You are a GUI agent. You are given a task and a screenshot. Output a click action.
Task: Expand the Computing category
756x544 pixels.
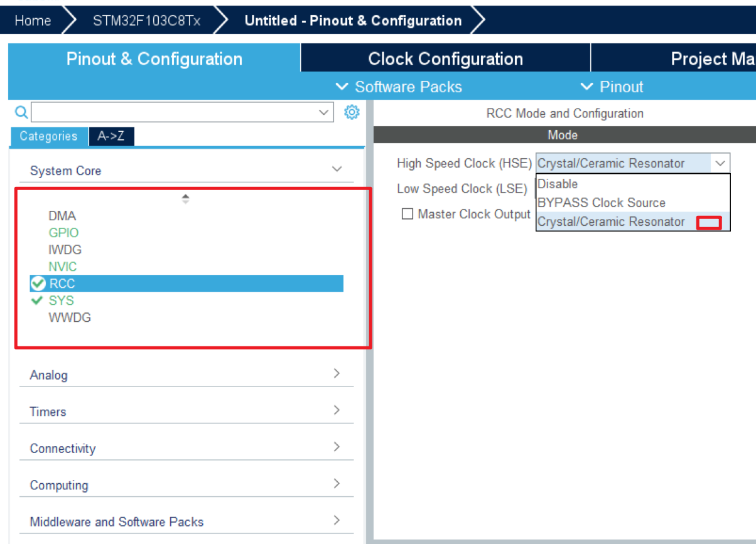pos(337,484)
